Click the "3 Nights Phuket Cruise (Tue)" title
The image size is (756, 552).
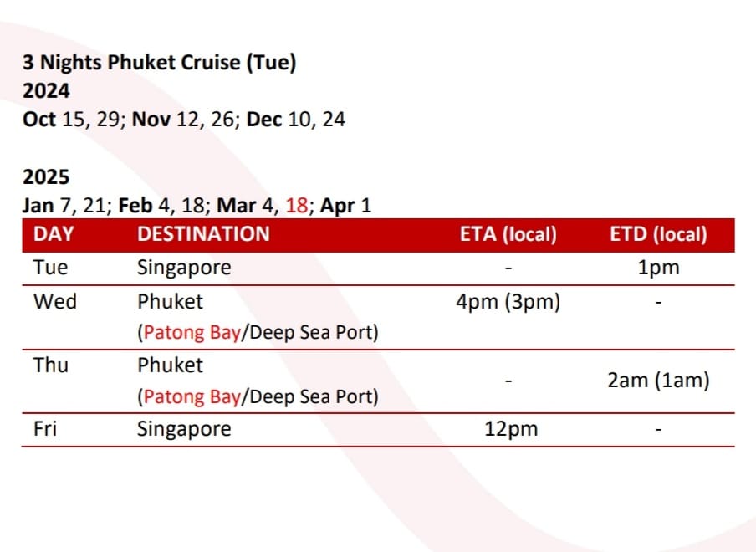tap(159, 63)
